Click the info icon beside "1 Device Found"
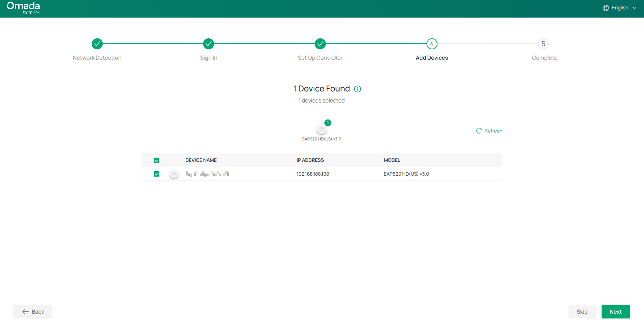 358,89
